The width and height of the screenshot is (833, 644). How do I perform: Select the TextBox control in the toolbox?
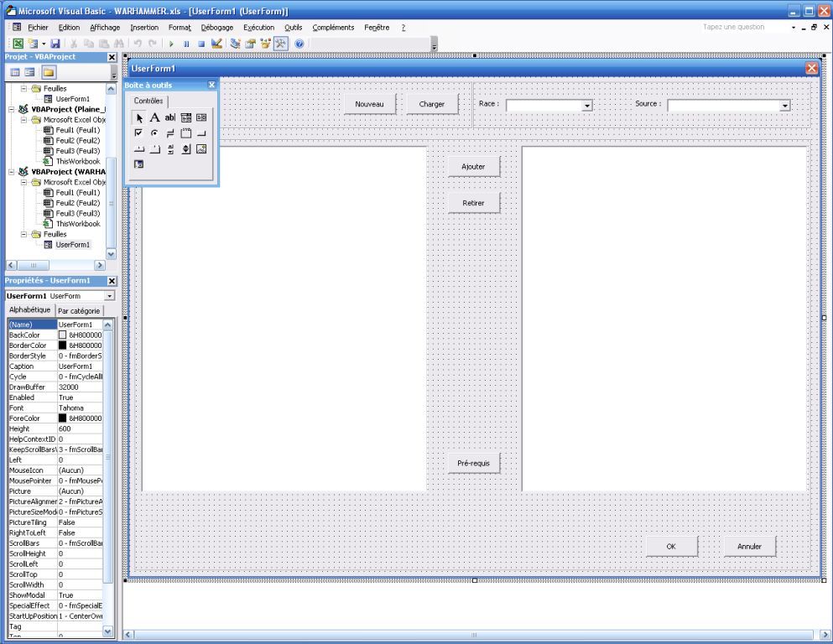point(170,118)
